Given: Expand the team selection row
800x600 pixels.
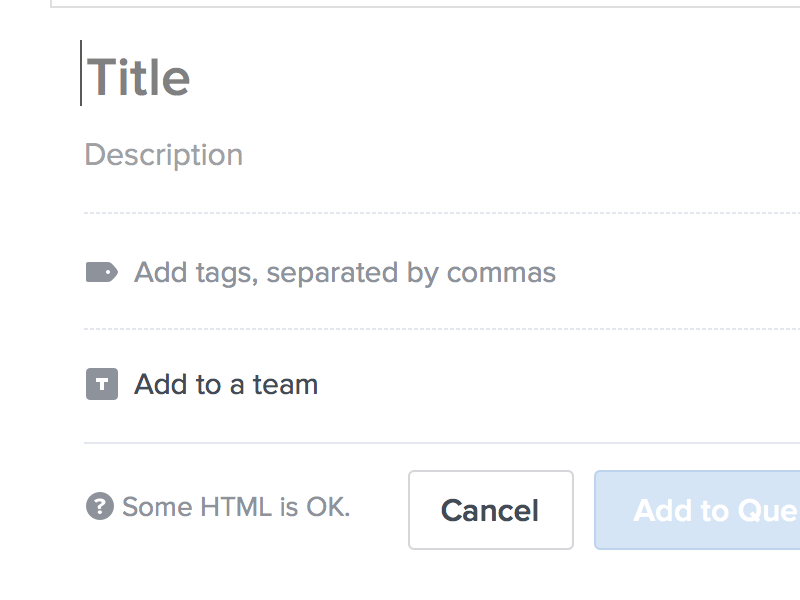Looking at the screenshot, I should click(x=225, y=383).
